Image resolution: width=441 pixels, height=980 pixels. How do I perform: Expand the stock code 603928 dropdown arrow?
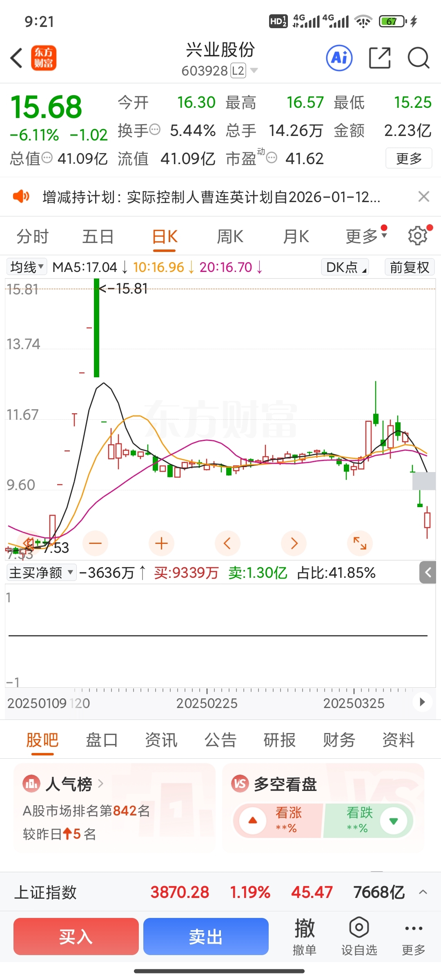[x=254, y=71]
